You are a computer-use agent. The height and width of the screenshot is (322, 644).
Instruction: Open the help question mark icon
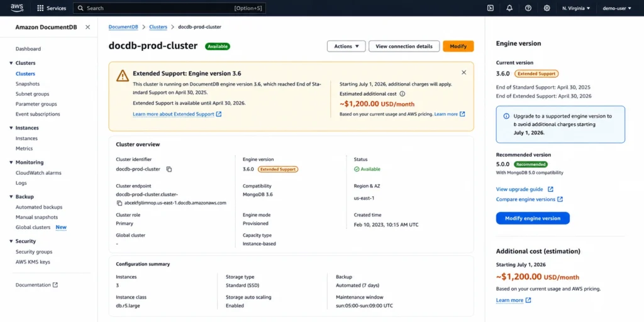point(528,8)
